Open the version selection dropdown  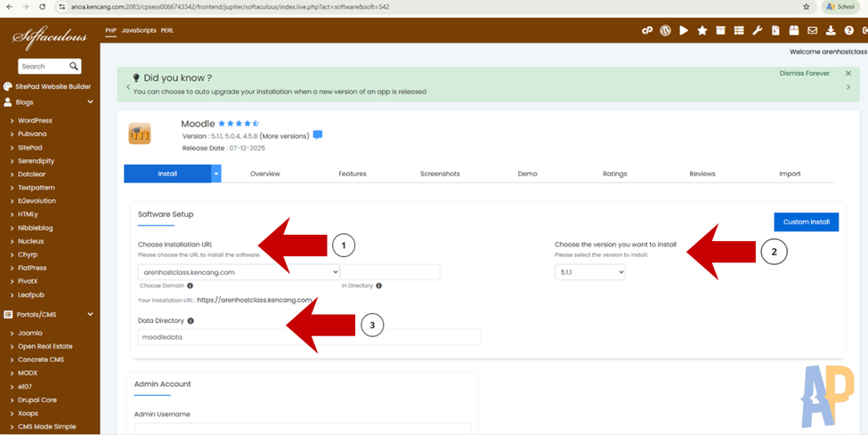[x=589, y=272]
